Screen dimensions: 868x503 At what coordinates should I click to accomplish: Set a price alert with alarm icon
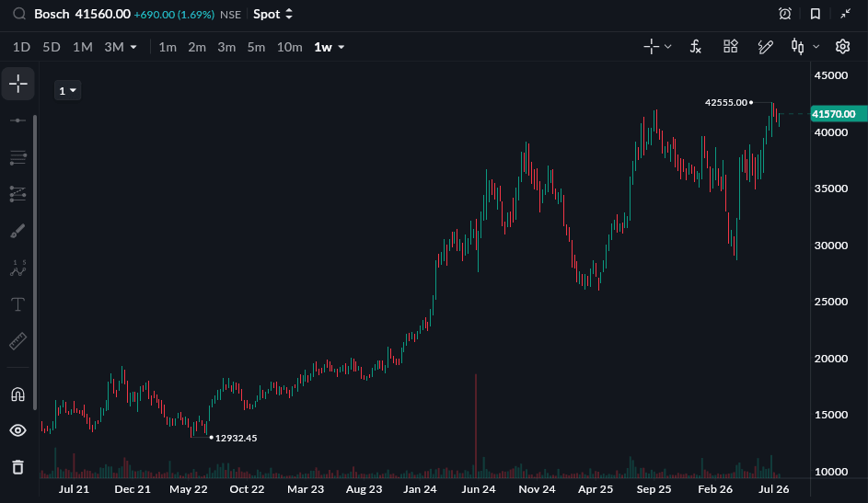pos(785,14)
